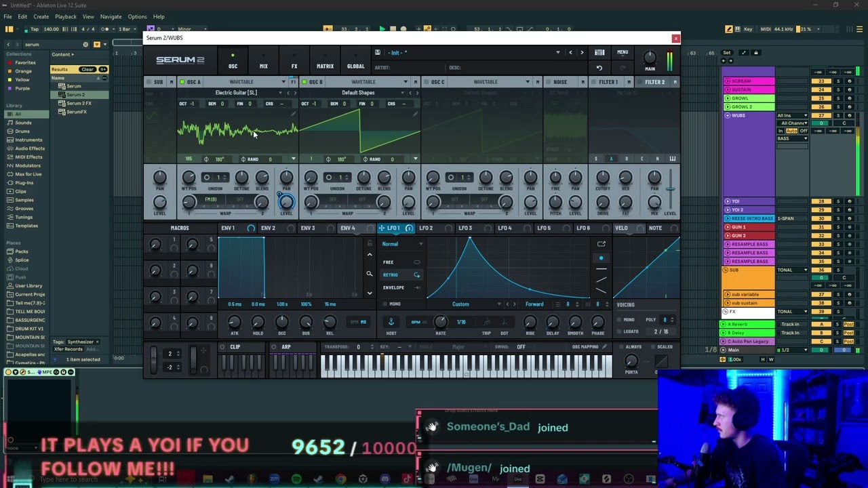Select next OSC A wavetable with arrow

pyautogui.click(x=295, y=93)
